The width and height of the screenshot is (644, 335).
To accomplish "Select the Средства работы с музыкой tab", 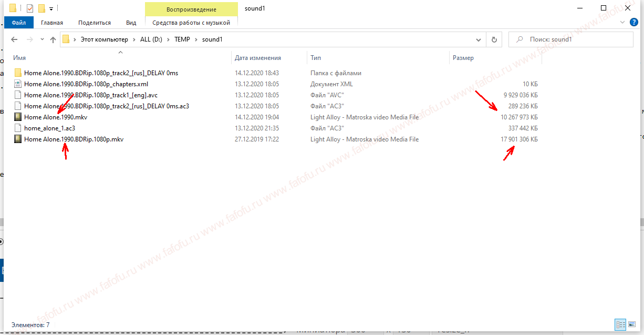I will click(191, 23).
